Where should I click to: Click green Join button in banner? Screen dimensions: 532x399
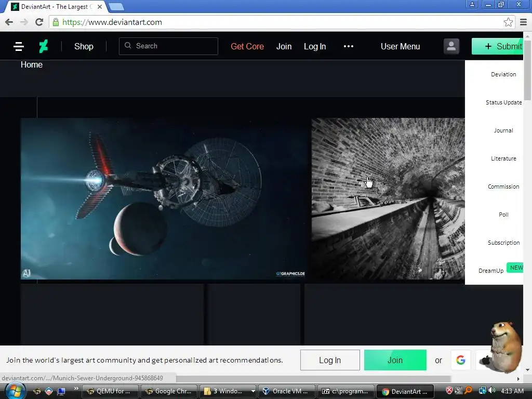[395, 360]
